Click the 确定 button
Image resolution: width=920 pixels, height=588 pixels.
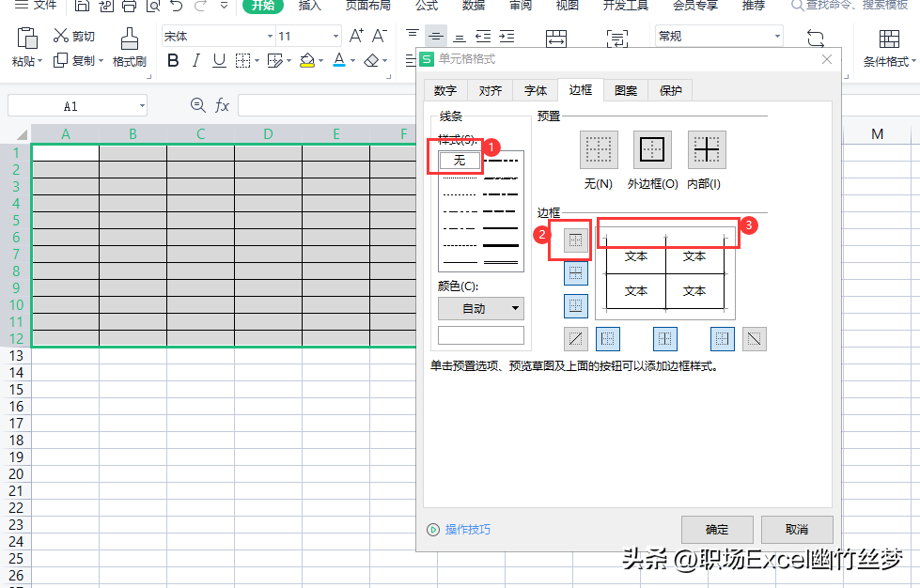click(x=717, y=529)
